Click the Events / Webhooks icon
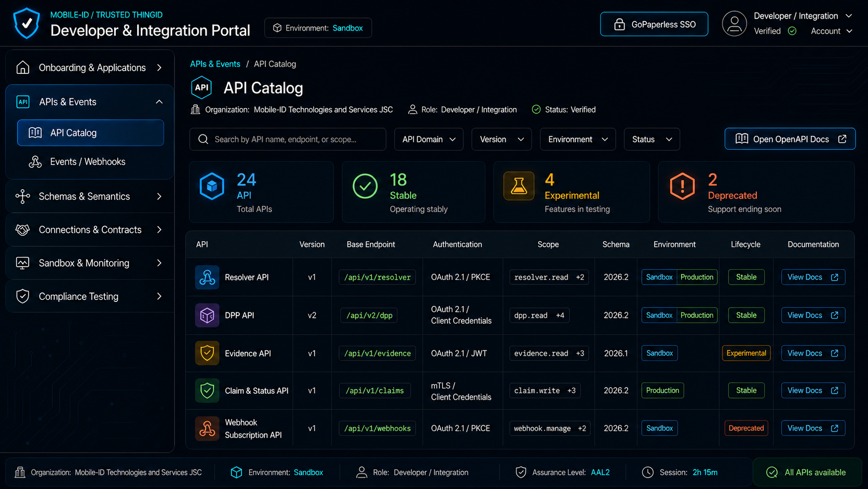The width and height of the screenshot is (868, 489). (35, 162)
